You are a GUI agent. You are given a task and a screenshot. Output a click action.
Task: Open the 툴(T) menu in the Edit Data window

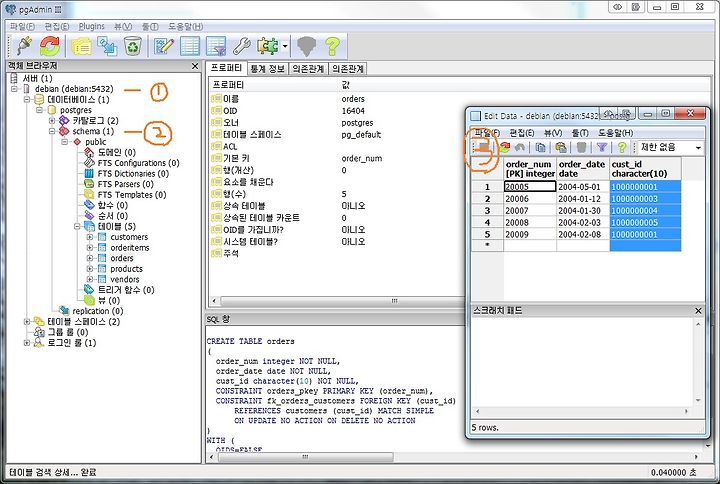pyautogui.click(x=580, y=133)
